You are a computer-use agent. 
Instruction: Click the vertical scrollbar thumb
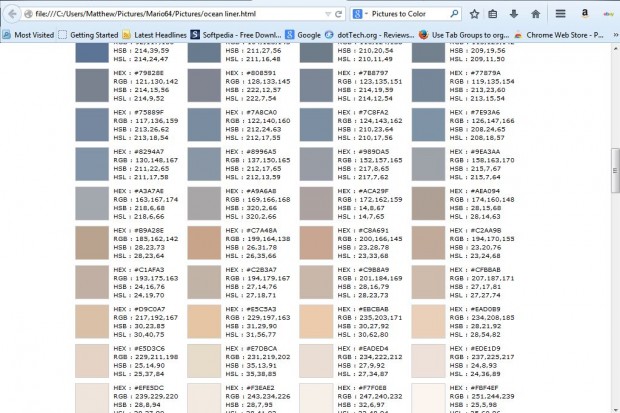point(616,170)
